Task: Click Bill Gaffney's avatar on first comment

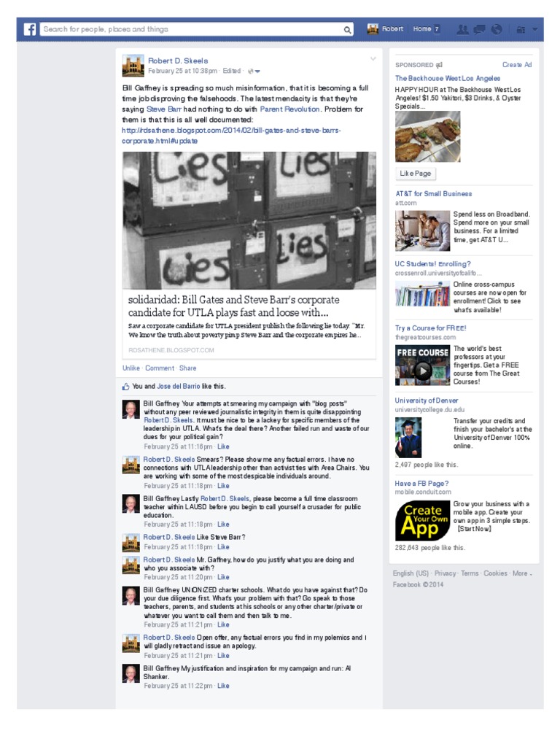Action: click(131, 409)
